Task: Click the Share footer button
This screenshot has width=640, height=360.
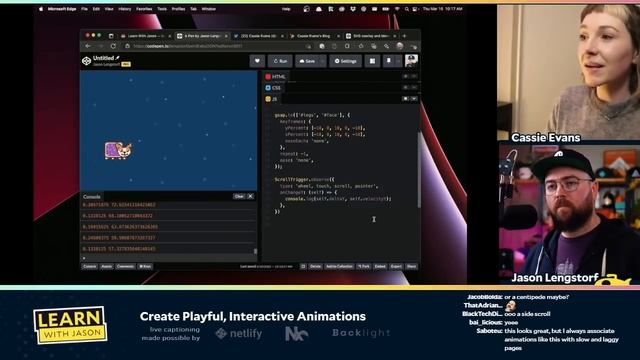Action: (x=411, y=267)
